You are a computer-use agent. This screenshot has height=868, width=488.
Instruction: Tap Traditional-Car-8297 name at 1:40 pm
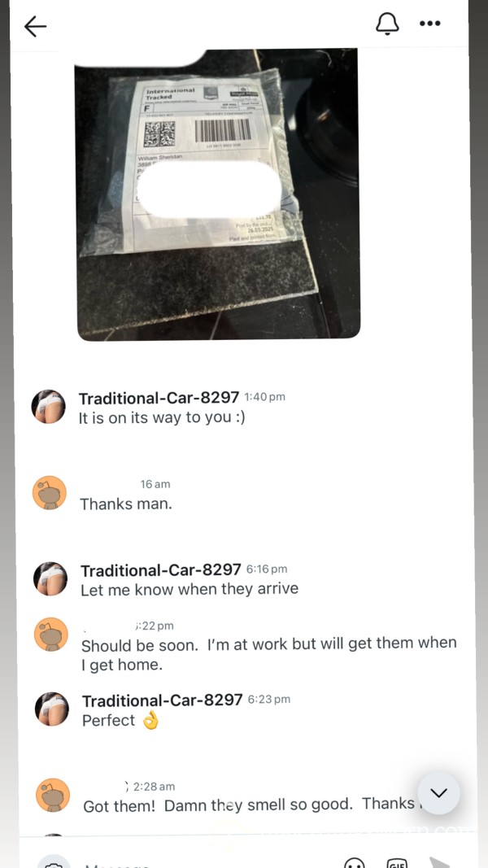click(x=159, y=398)
